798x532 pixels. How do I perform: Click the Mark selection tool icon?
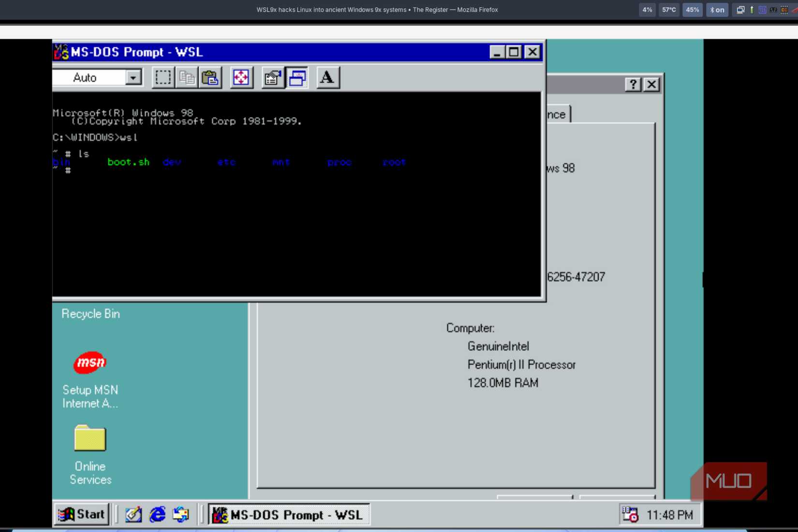[163, 77]
